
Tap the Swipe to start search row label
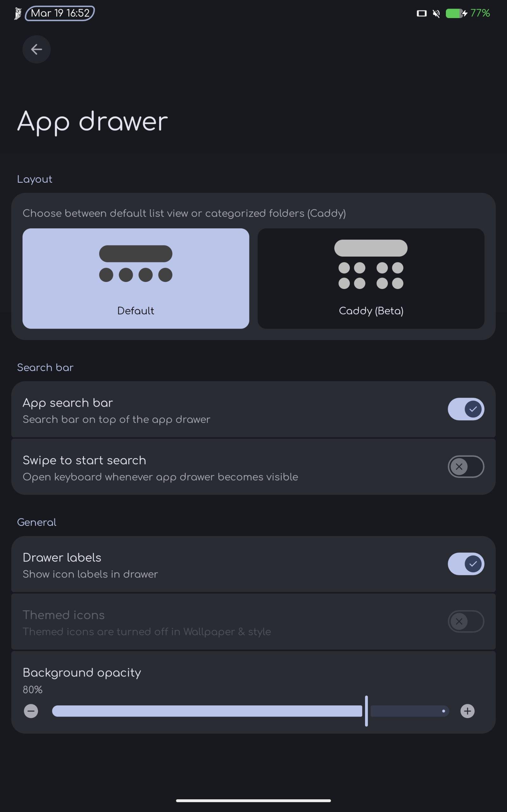[84, 460]
